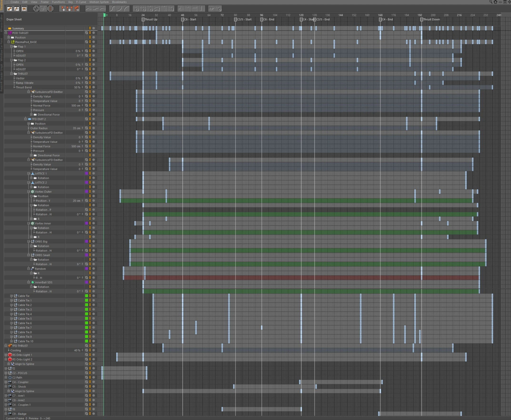
Task: Expand the Cable Tie.10 node
Action: point(11,341)
